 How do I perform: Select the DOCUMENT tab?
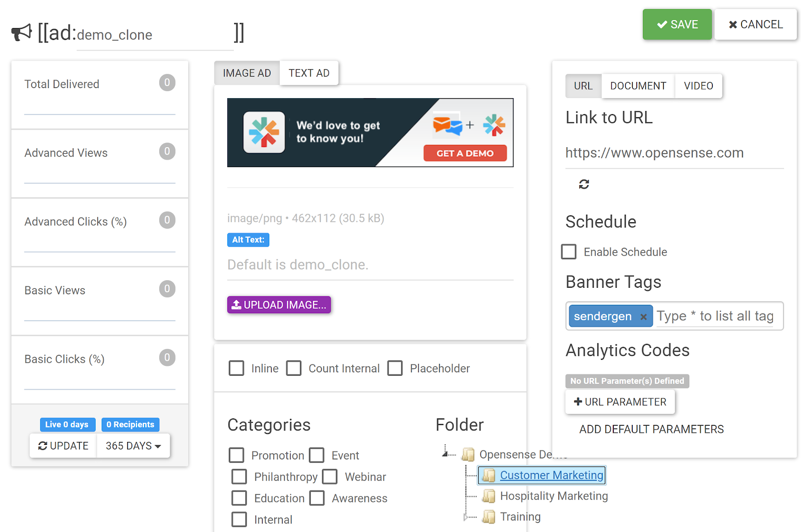point(638,86)
